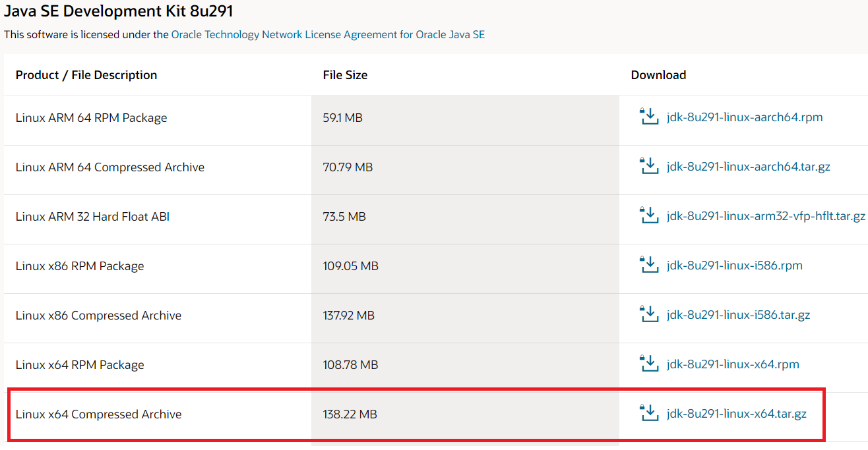Click download icon beside jdk-8u291-linux-arm32-vfp-hflt.tar.gz
The image size is (868, 450).
(650, 215)
